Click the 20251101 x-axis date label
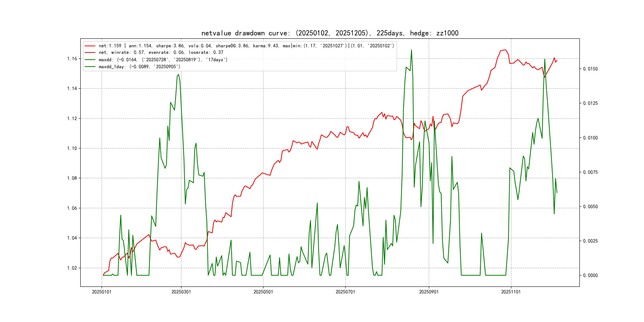Viewport: 644px width, 322px height. [x=511, y=292]
